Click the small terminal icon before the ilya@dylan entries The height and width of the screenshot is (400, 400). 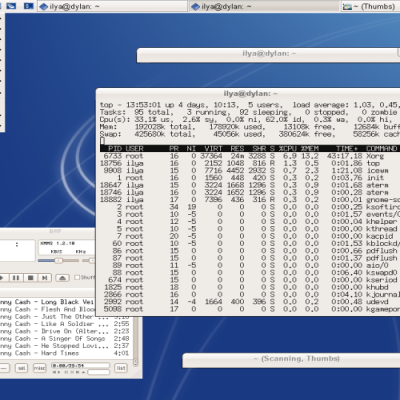pos(29,6)
